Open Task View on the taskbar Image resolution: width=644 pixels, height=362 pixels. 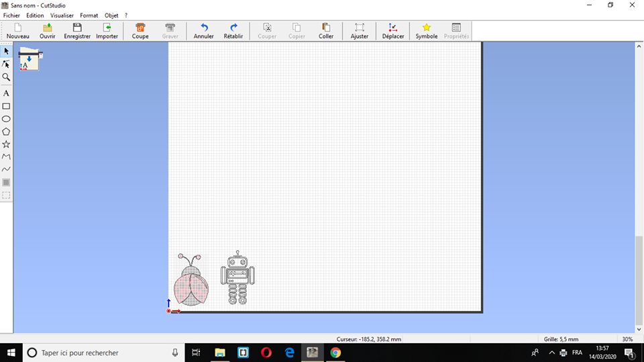click(196, 353)
